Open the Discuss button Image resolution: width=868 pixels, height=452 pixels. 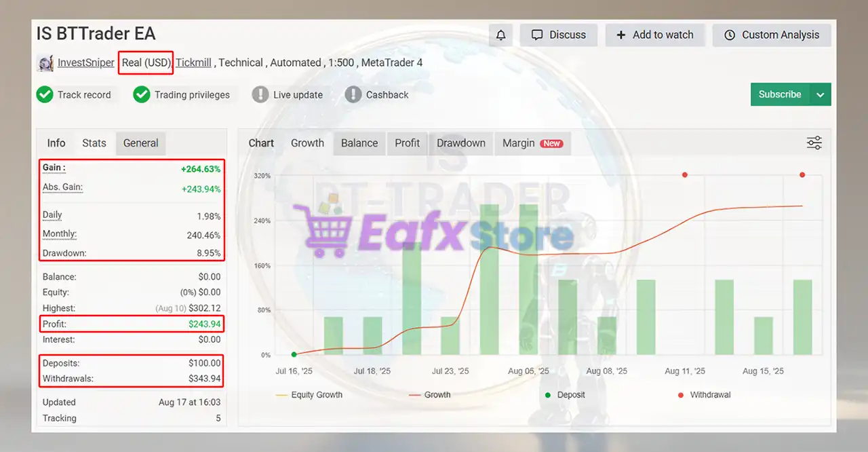tap(559, 35)
